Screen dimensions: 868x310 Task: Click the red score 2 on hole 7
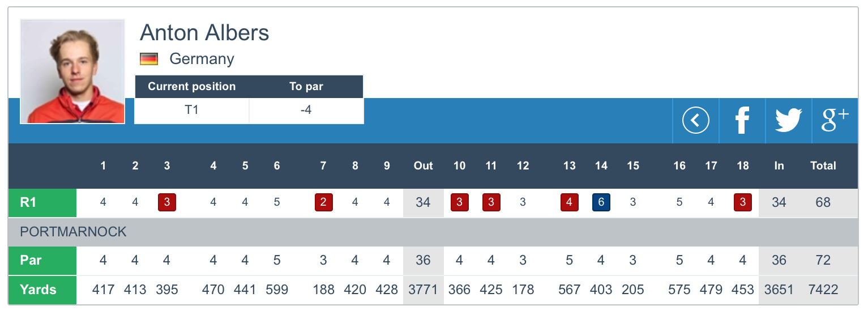coord(323,202)
